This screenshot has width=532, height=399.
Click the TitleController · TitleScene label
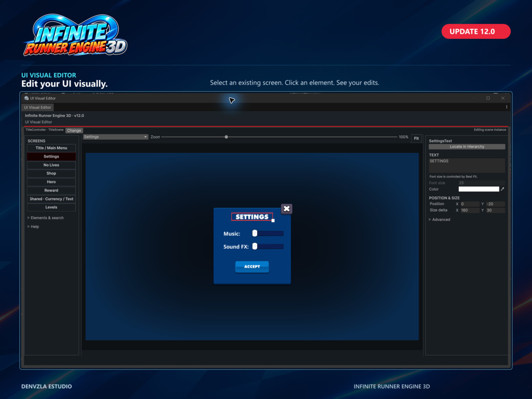pos(44,130)
